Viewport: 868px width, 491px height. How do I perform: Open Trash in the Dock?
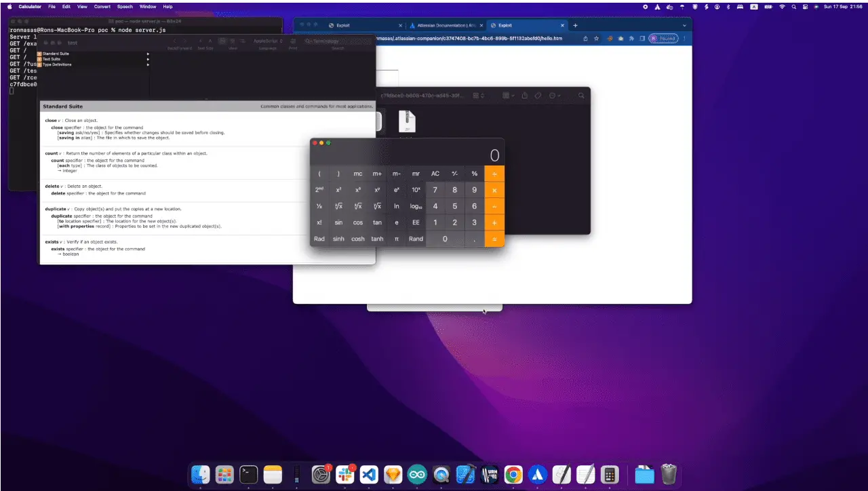669,475
